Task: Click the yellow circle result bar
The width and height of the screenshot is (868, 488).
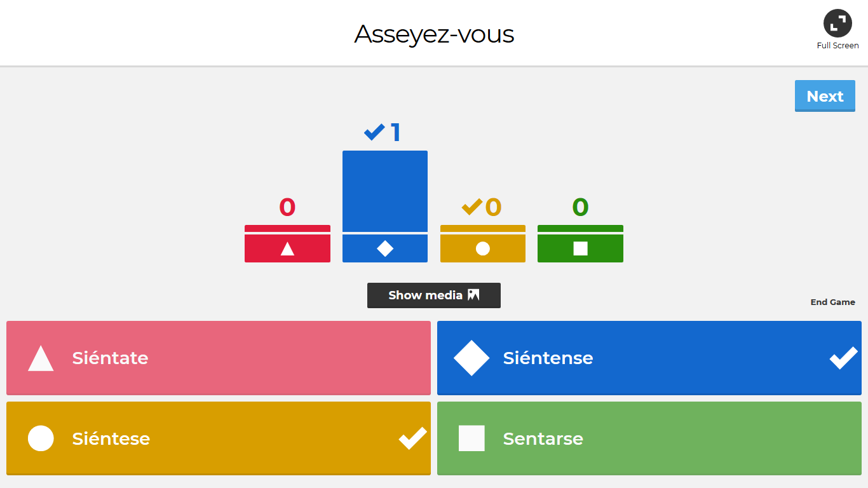Action: click(x=483, y=244)
